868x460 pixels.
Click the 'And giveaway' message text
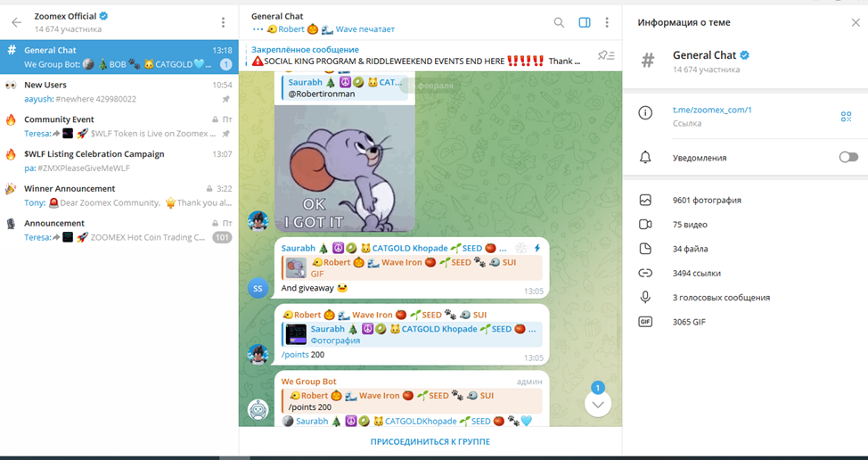[x=307, y=288]
